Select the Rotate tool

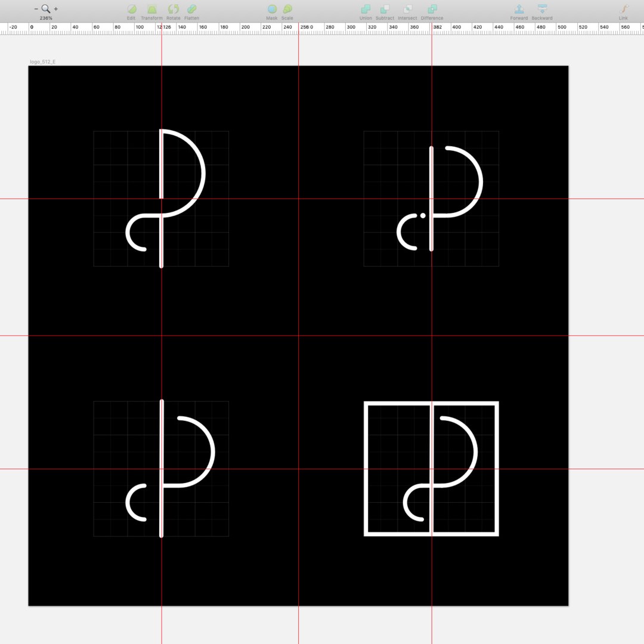174,9
